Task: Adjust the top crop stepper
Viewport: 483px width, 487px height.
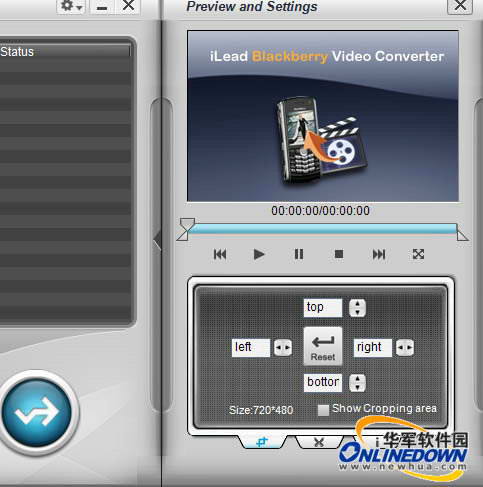Action: coord(357,308)
